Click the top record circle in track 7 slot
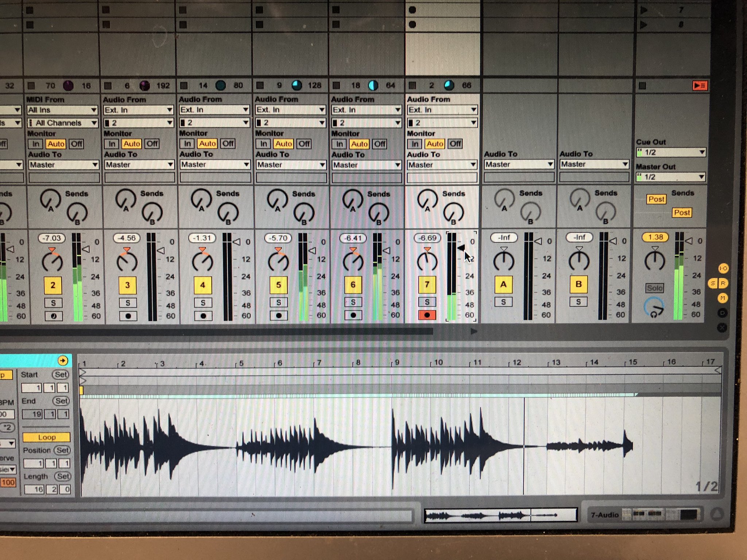The image size is (747, 560). 412,10
